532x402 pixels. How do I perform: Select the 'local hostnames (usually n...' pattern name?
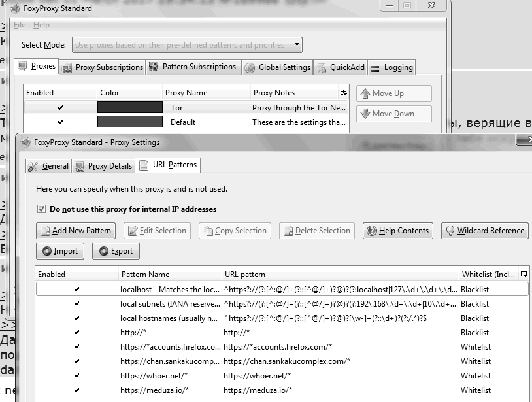[x=169, y=318]
